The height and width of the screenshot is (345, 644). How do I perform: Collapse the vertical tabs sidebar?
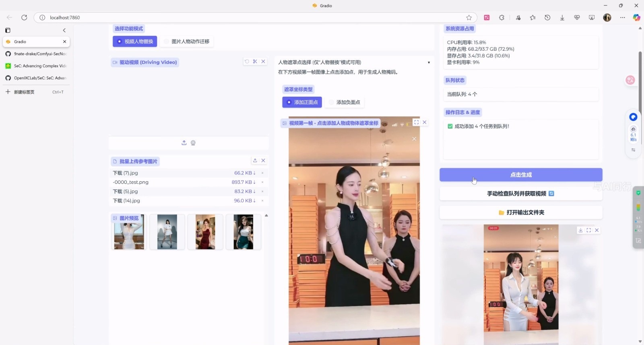[x=64, y=30]
